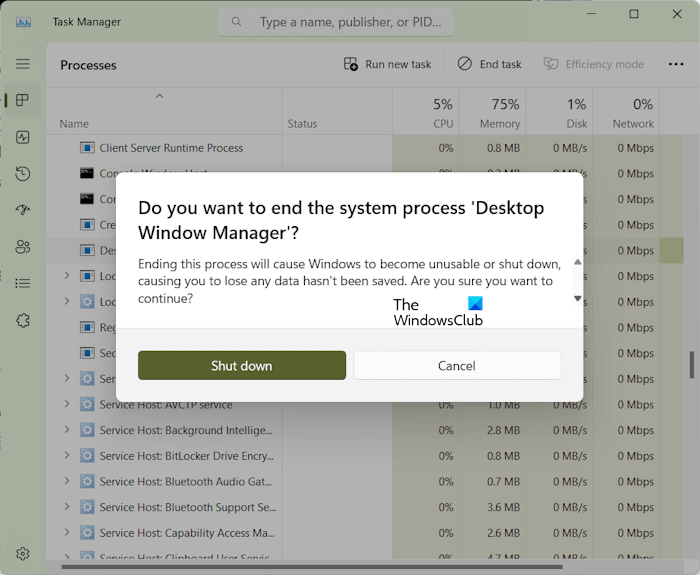
Task: Expand Service Host: Bluetooth Support Service row
Action: pyautogui.click(x=67, y=507)
